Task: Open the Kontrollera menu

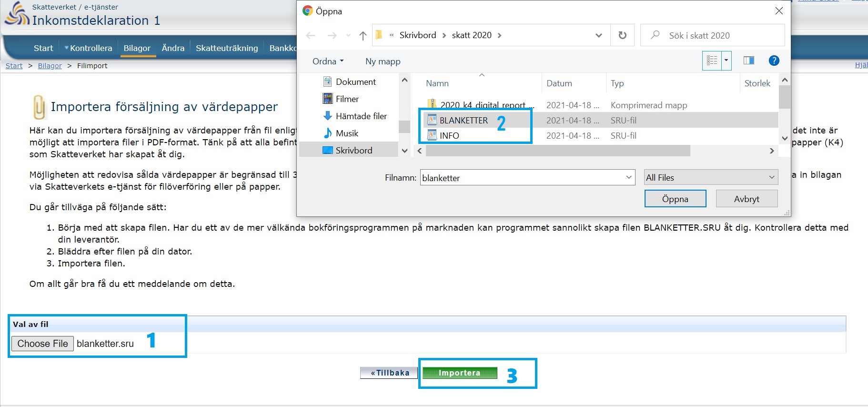Action: pos(88,48)
